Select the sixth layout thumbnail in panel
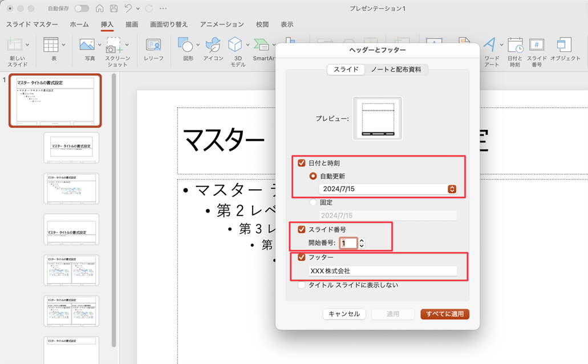Viewport: 588px width, 364px height. [71, 311]
